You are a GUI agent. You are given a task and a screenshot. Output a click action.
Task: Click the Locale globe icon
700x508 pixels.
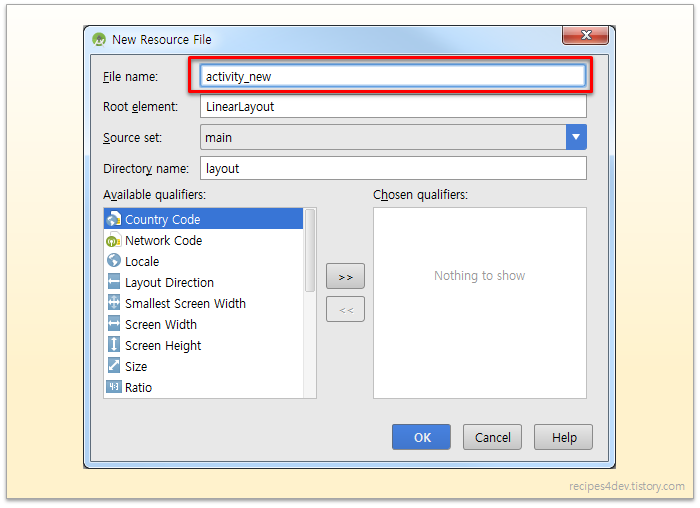[x=114, y=261]
